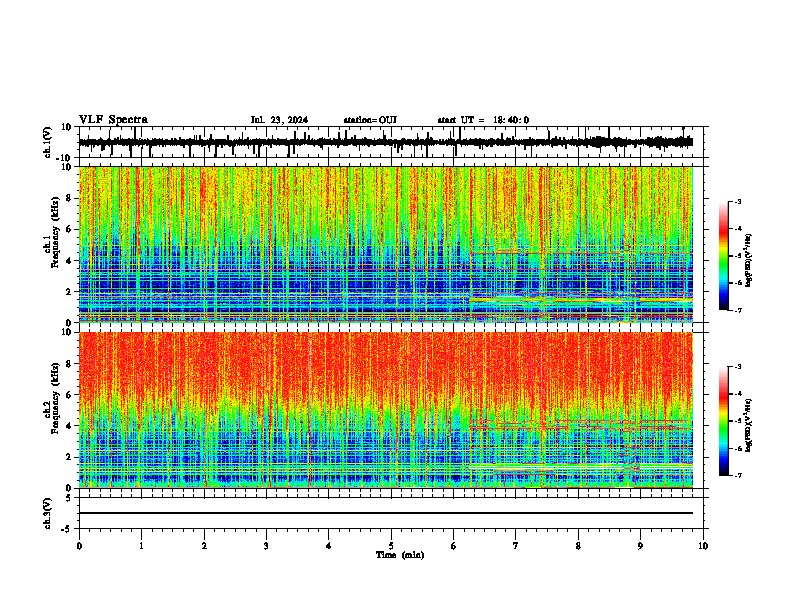
Task: Click the "7" time axis tick label
Action: [516, 546]
